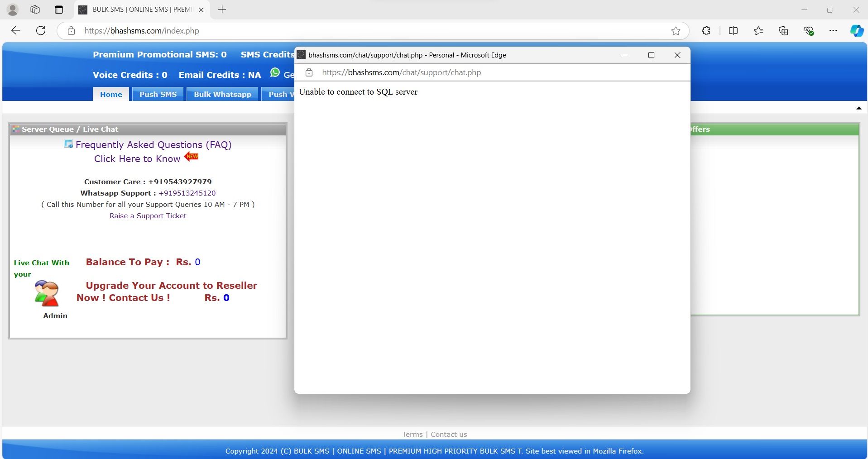Open the Extensions puzzle icon
Viewport: 868px width, 459px height.
[706, 31]
